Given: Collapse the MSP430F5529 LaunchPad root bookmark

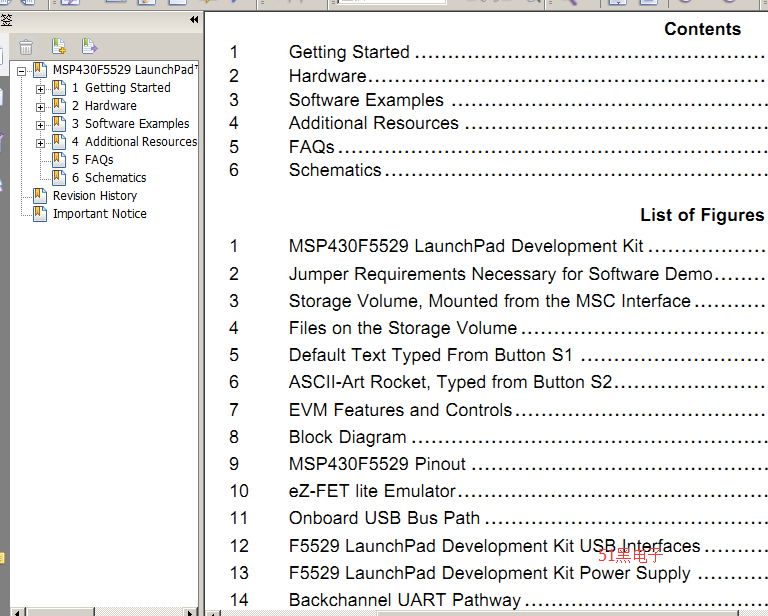Looking at the screenshot, I should pyautogui.click(x=22, y=71).
